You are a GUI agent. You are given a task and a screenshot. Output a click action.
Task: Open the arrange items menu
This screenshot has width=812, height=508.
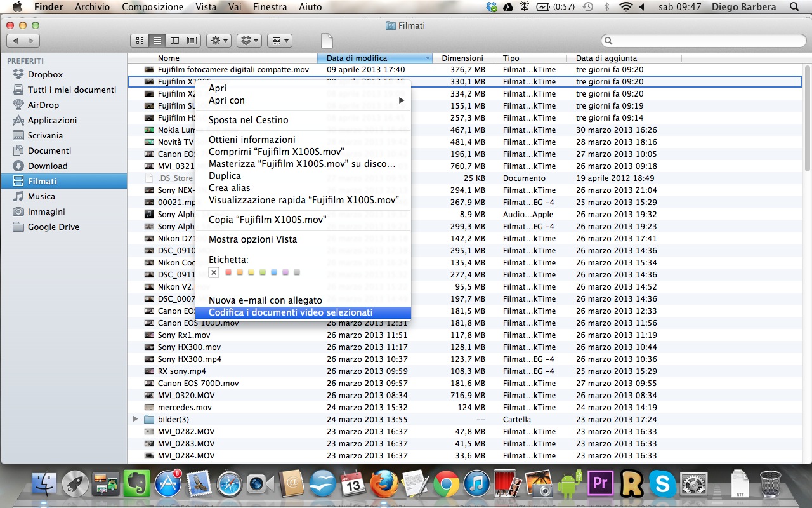(279, 40)
